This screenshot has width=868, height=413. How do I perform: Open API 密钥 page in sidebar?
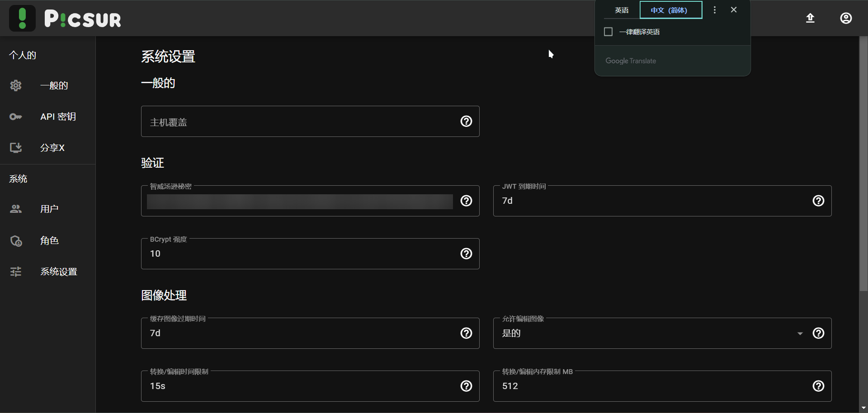(x=47, y=117)
